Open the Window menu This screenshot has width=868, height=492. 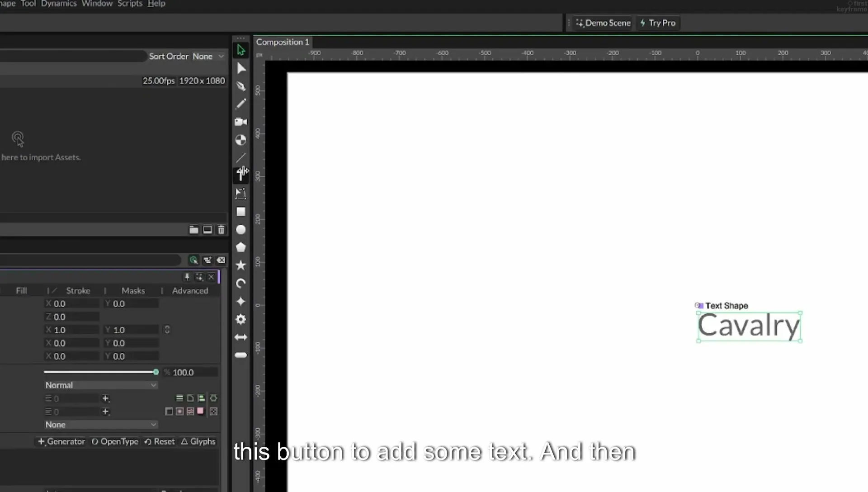click(97, 4)
